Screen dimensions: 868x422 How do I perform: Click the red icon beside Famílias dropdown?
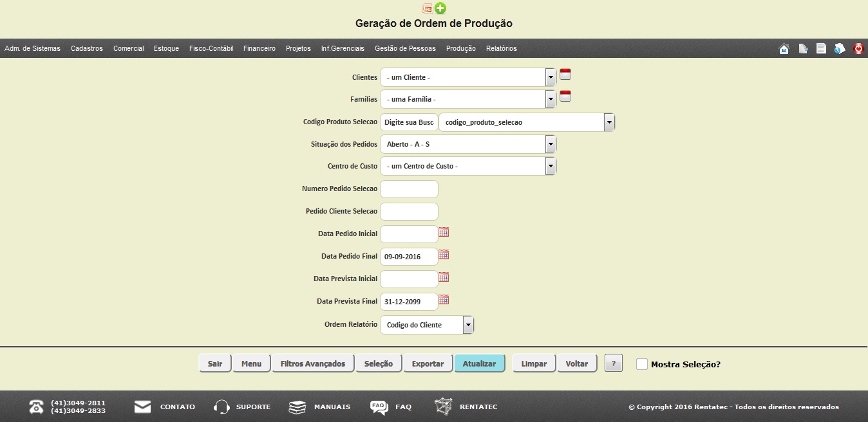click(x=565, y=96)
